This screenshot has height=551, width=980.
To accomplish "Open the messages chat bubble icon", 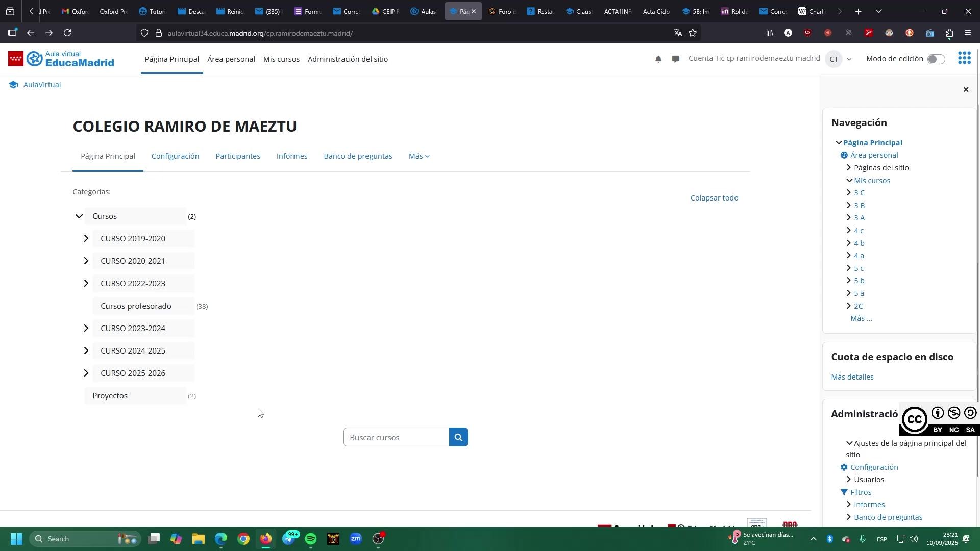I will [x=676, y=59].
